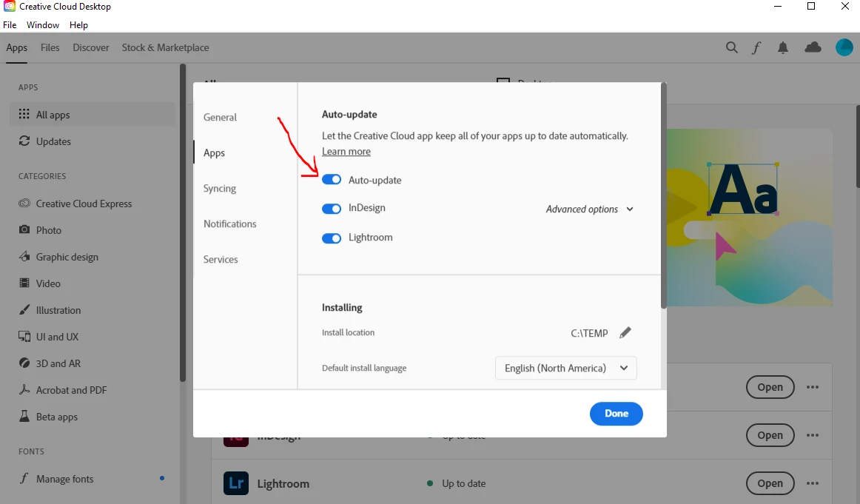The image size is (860, 504).
Task: Select Services preferences section
Action: (221, 260)
